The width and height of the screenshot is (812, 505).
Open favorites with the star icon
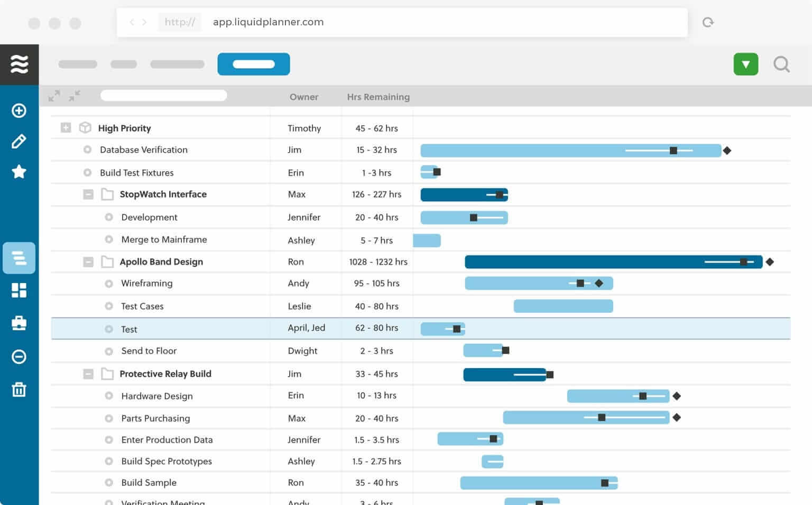pos(19,172)
